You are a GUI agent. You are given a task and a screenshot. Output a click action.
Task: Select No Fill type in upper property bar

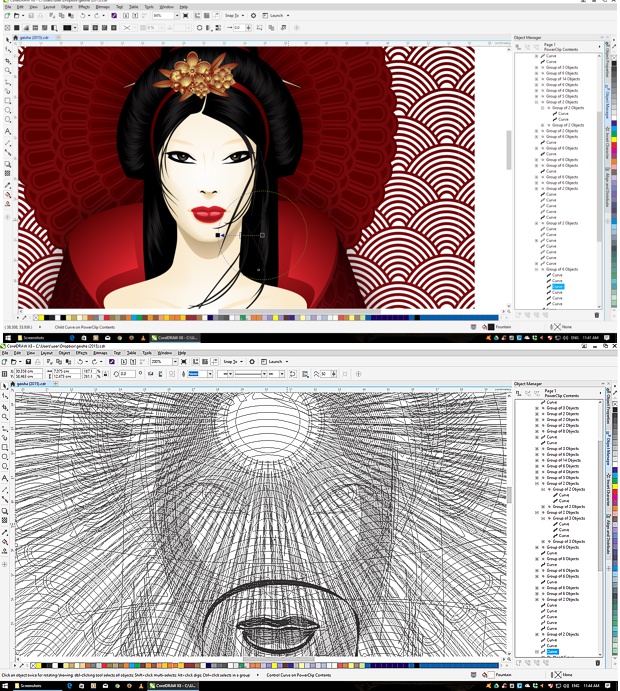click(x=7, y=28)
